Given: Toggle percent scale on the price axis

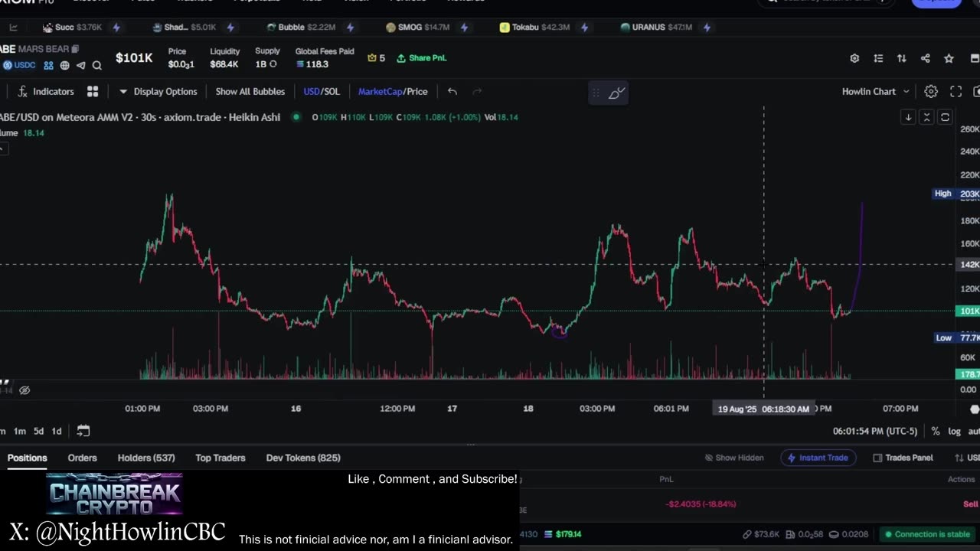Looking at the screenshot, I should tap(936, 431).
